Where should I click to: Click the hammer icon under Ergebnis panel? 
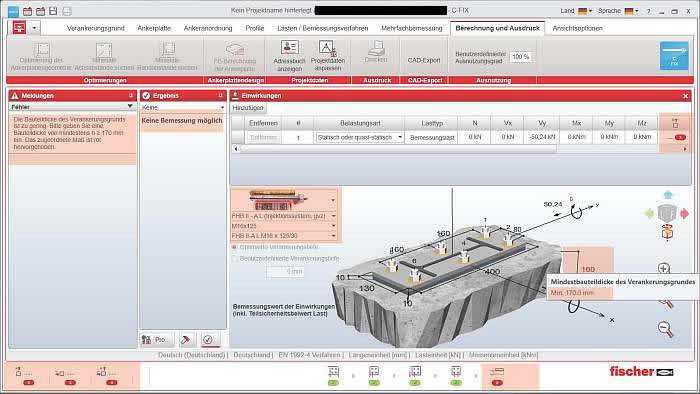186,340
